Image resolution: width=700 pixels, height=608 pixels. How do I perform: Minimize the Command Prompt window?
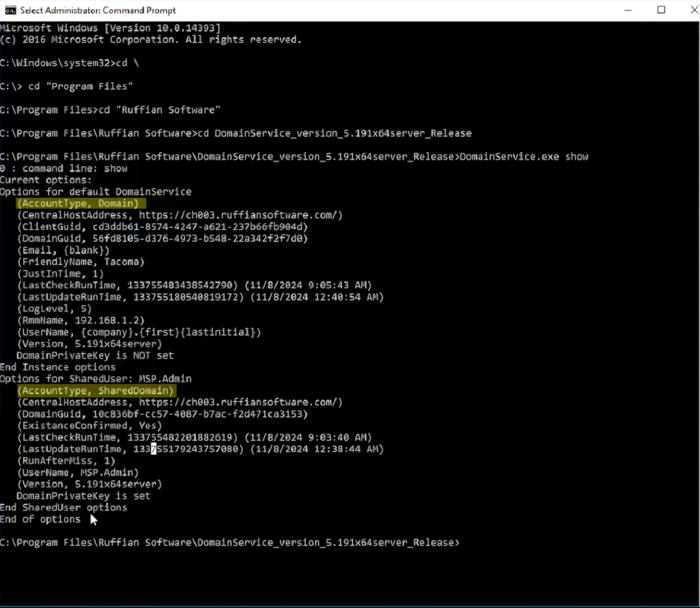628,10
